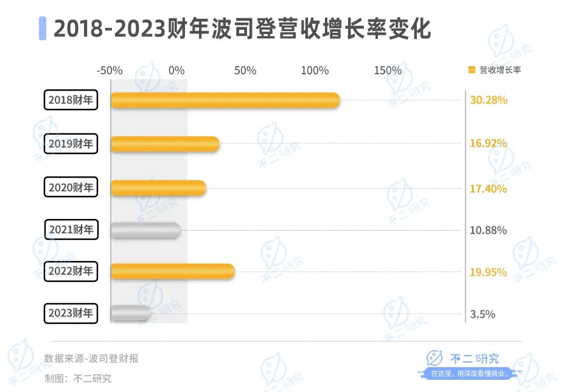The image size is (572, 392).
Task: Choose the 2020财年 label box
Action: (x=71, y=187)
